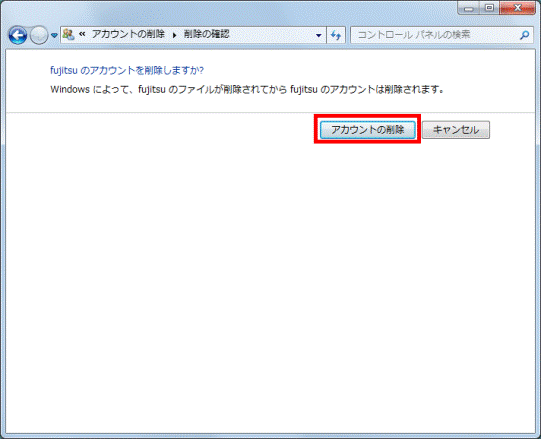
Task: Open the recent pages dropdown arrow
Action: coord(54,35)
